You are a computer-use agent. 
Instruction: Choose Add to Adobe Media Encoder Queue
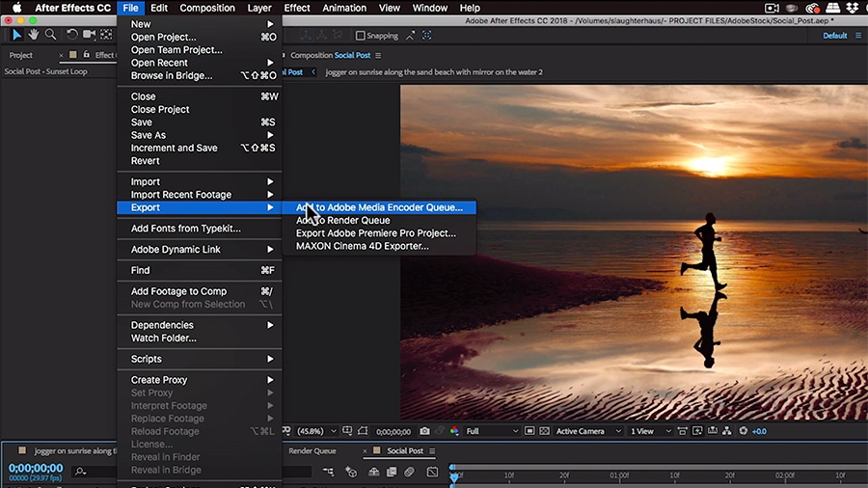click(379, 207)
